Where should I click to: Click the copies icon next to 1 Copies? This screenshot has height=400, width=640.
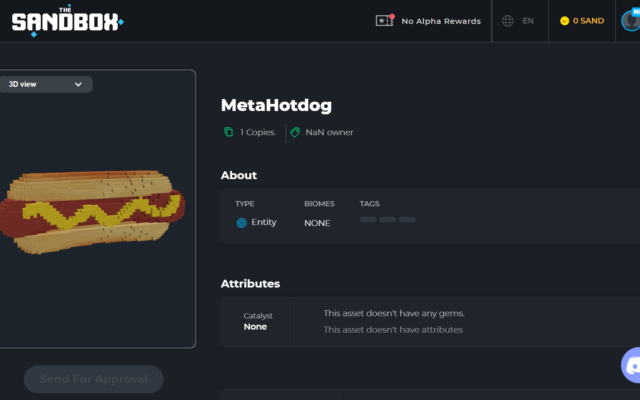coord(229,132)
